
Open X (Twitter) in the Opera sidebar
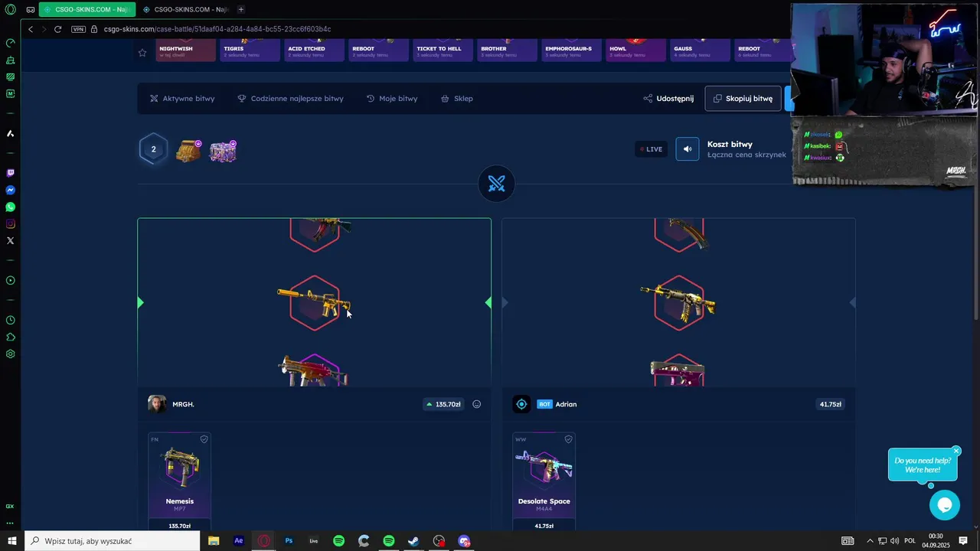[10, 240]
